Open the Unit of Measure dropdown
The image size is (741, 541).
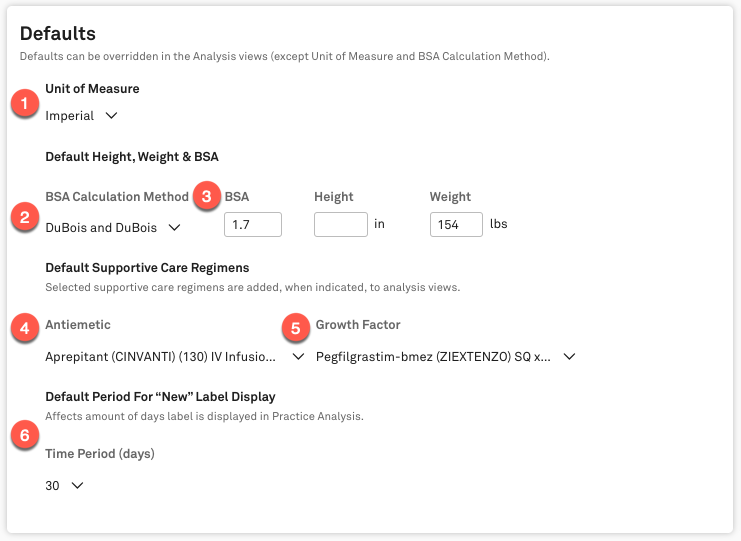[x=81, y=116]
